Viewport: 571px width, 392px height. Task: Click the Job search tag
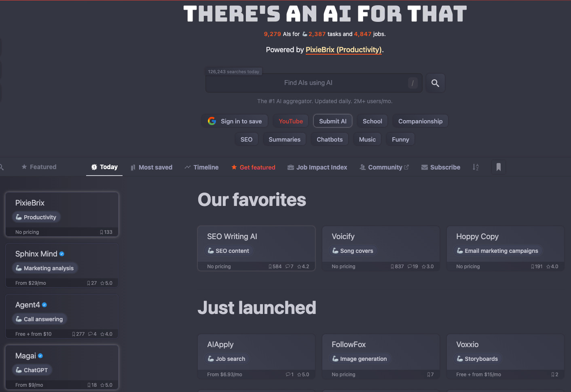point(226,359)
